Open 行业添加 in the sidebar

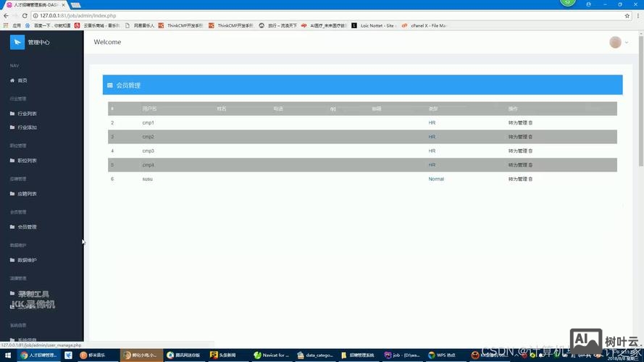tap(27, 127)
